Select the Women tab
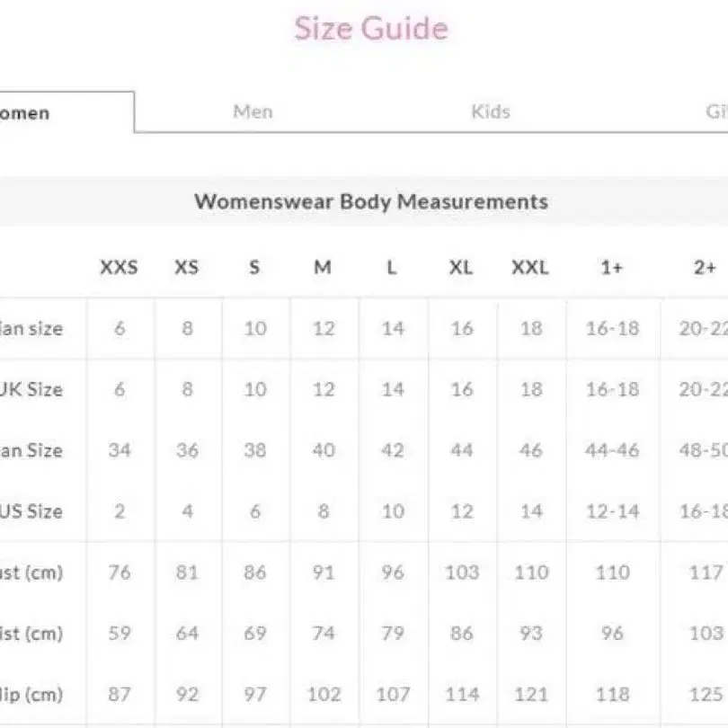 (27, 113)
